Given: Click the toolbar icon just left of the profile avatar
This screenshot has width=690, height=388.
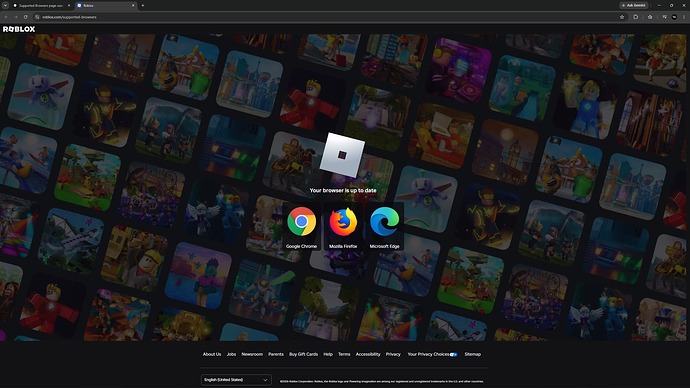Looking at the screenshot, I should click(664, 17).
